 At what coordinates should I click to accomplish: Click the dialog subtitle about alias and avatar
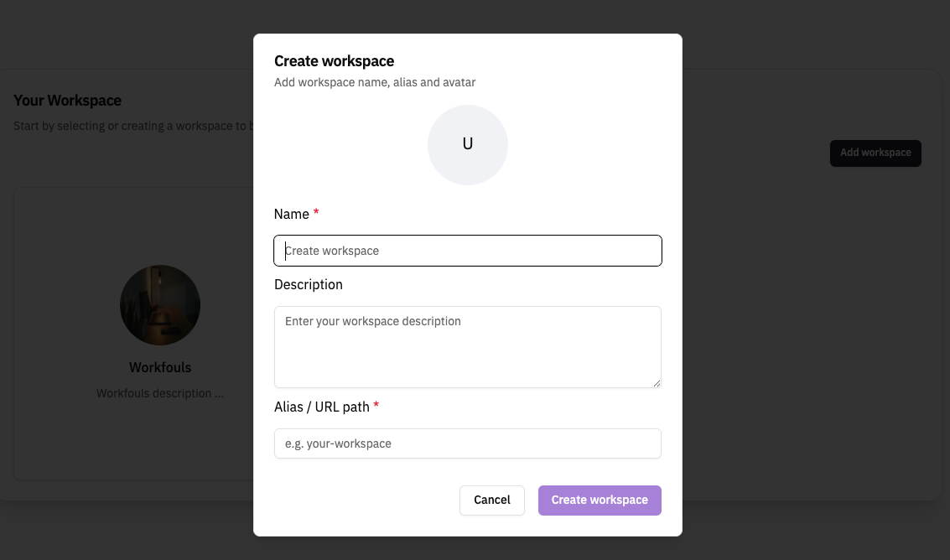click(x=375, y=82)
